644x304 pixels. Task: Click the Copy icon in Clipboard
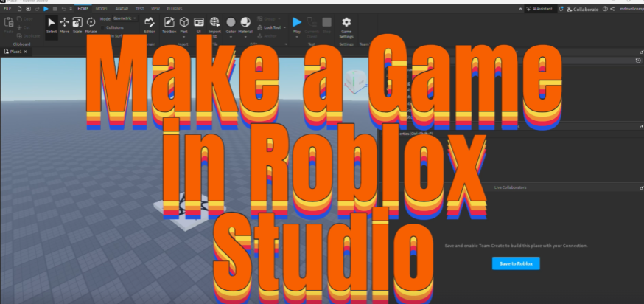click(19, 19)
